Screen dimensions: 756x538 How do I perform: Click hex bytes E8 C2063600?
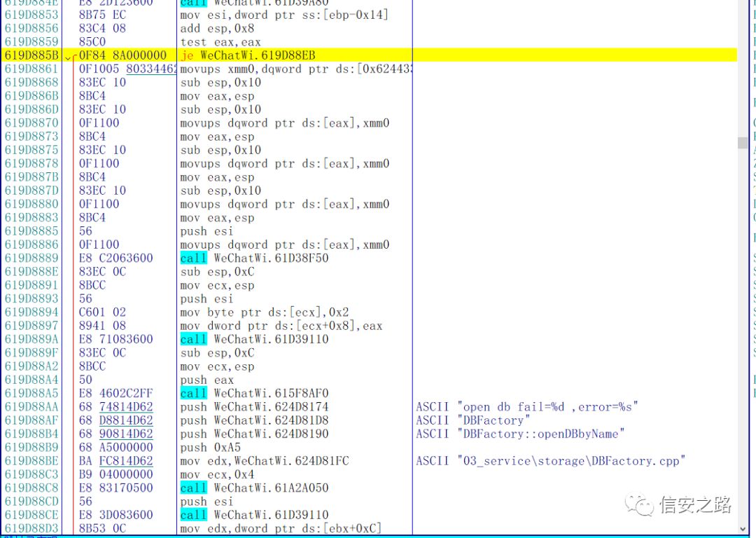(115, 258)
